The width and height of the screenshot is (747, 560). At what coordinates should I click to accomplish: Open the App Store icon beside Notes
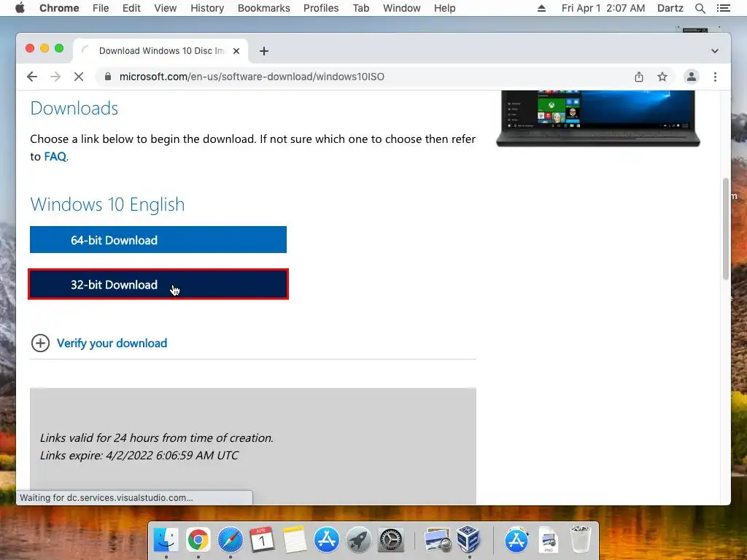click(326, 540)
